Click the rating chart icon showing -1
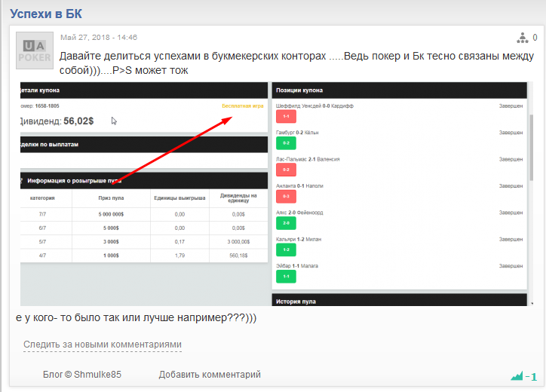Screen dimensions: 546x392 tap(517, 376)
